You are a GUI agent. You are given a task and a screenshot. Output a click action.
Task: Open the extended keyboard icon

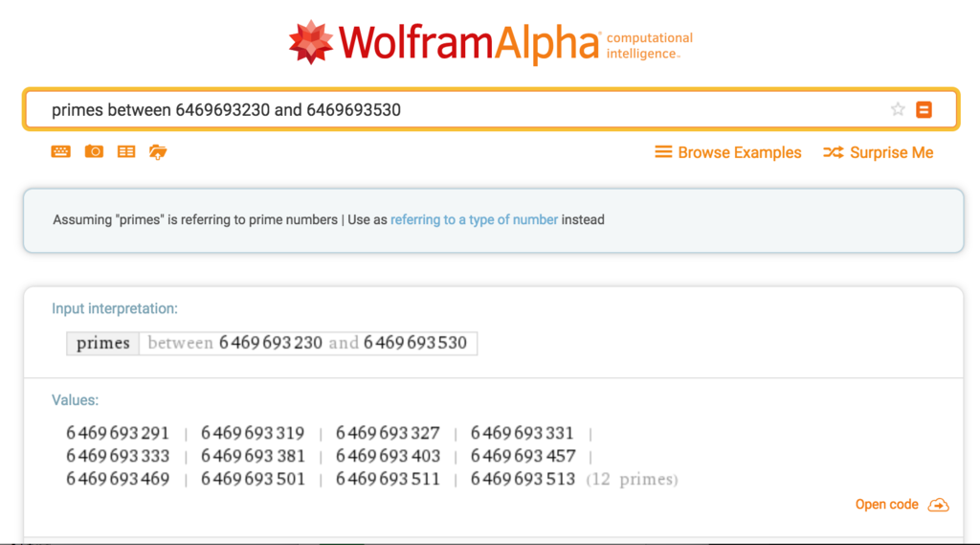coord(60,151)
